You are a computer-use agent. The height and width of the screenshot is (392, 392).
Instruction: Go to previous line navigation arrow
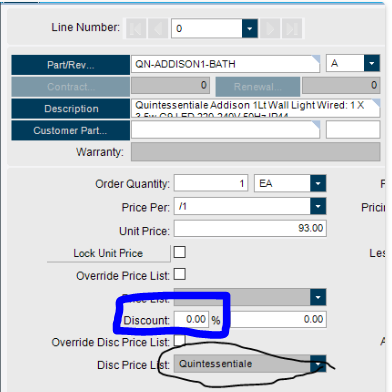point(158,29)
